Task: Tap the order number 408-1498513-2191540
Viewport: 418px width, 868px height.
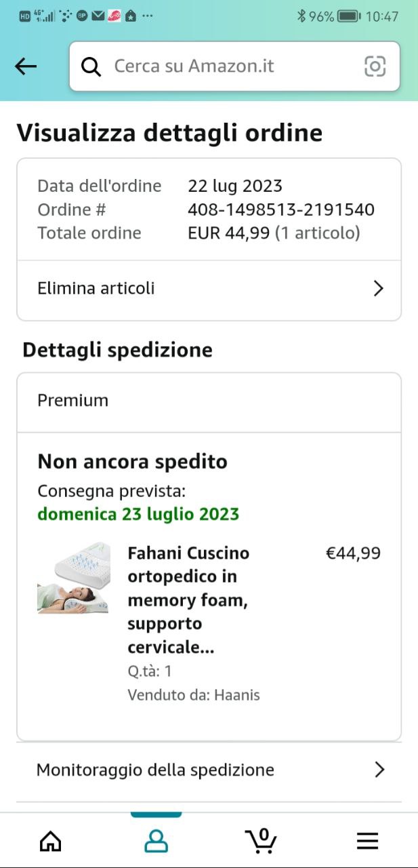Action: (x=280, y=210)
